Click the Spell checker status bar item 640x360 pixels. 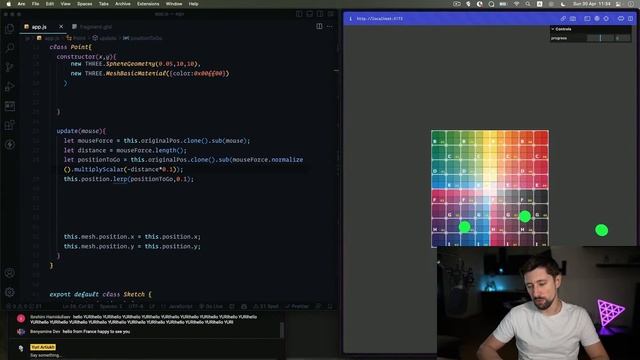tap(266, 307)
